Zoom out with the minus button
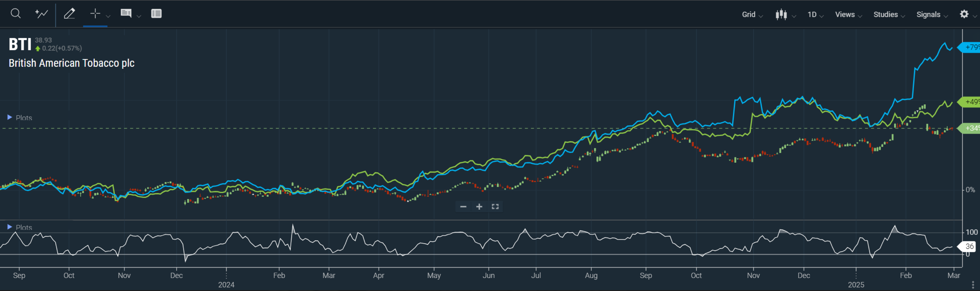This screenshot has height=291, width=980. [x=463, y=207]
